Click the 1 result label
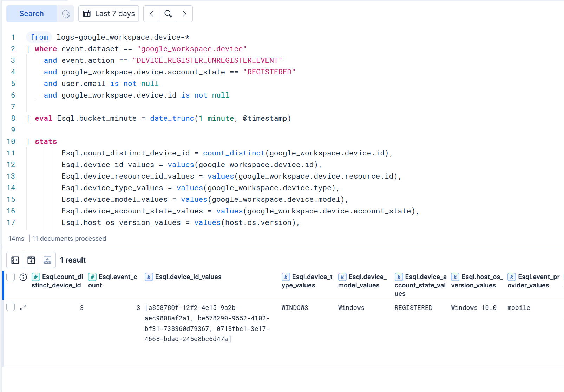The height and width of the screenshot is (392, 564). pos(73,260)
